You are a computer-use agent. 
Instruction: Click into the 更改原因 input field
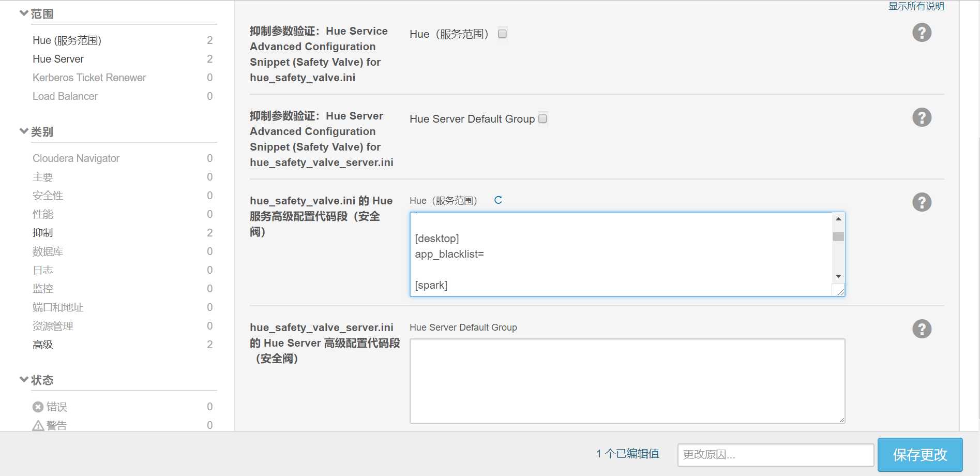776,455
